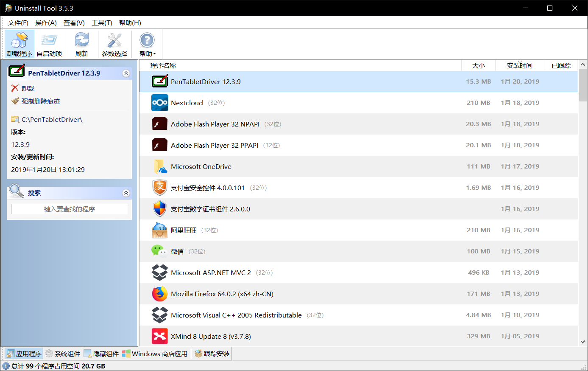Select the Mozilla Firefox icon in list
Image resolution: width=588 pixels, height=371 pixels.
pyautogui.click(x=160, y=294)
